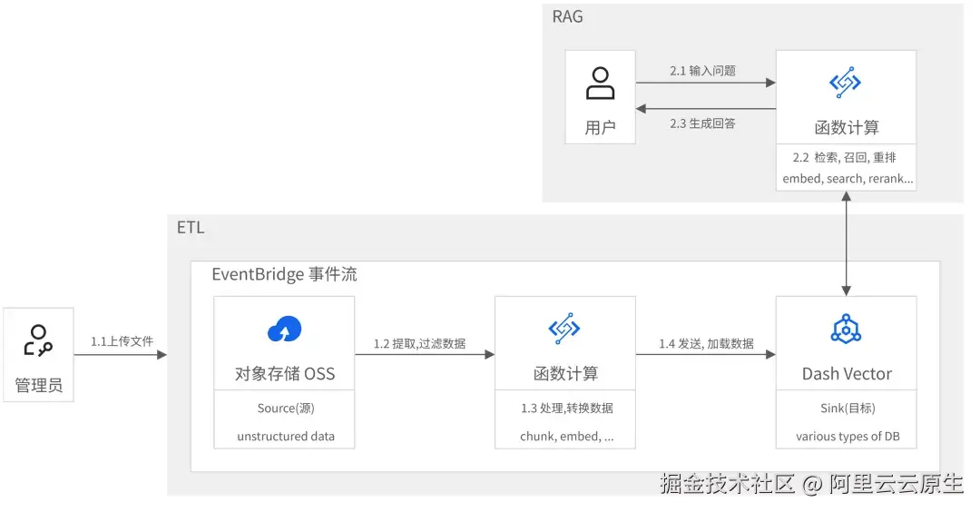980x512 pixels.
Task: Select the '用户' label
Action: [600, 127]
